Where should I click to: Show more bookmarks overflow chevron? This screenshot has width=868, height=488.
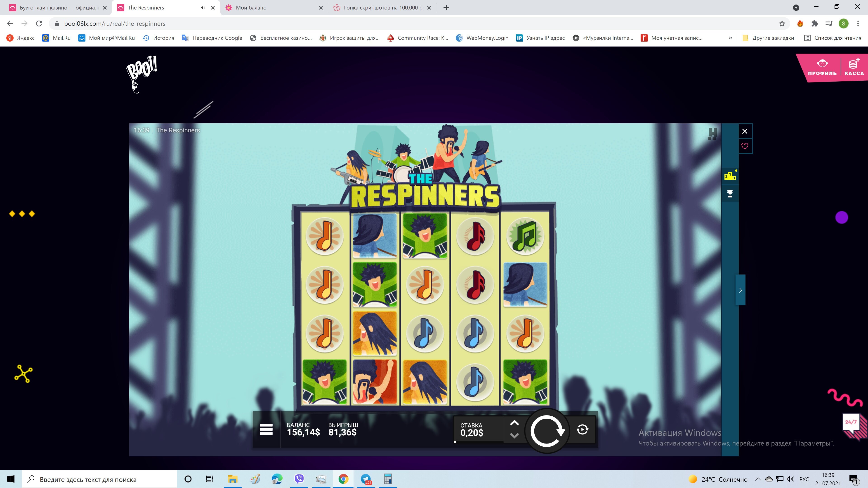tap(730, 38)
